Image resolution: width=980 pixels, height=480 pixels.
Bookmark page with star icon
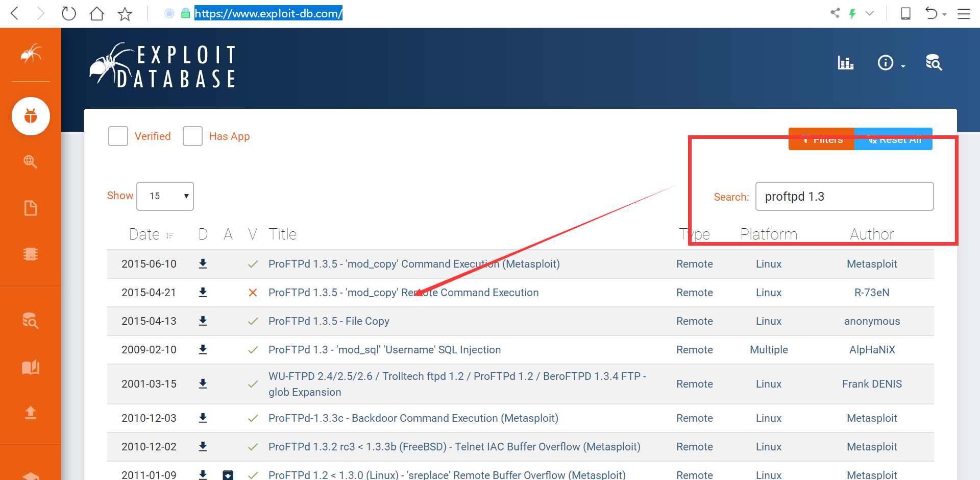coord(125,14)
